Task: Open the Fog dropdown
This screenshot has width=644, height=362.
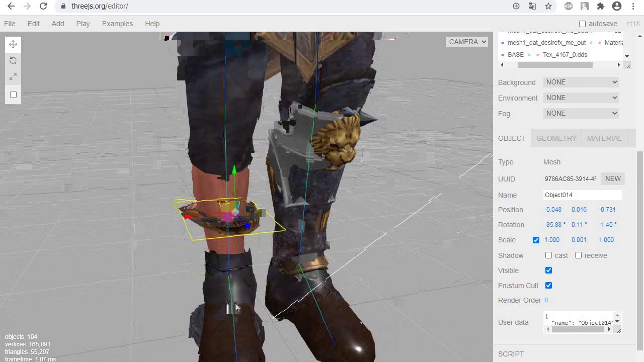Action: pyautogui.click(x=581, y=113)
